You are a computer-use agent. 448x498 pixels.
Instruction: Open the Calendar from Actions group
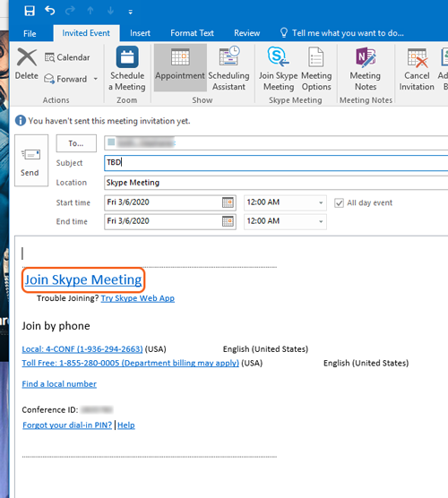pyautogui.click(x=67, y=57)
